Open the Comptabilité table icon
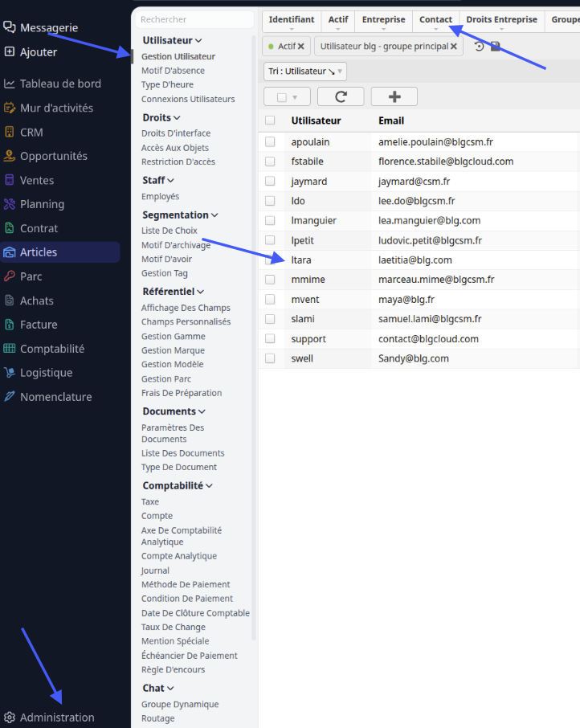580x728 pixels. click(x=10, y=348)
